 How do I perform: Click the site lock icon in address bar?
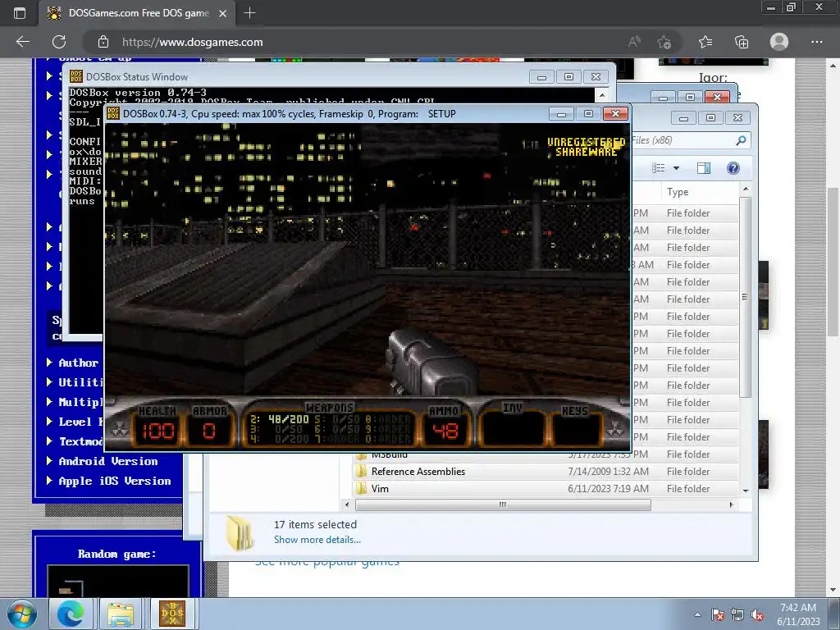pos(103,42)
